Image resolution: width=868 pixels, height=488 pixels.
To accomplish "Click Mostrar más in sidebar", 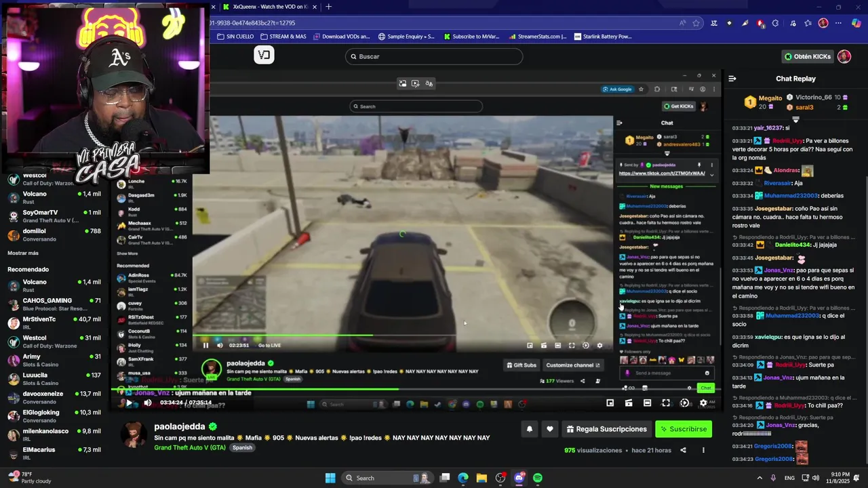I will [x=23, y=253].
